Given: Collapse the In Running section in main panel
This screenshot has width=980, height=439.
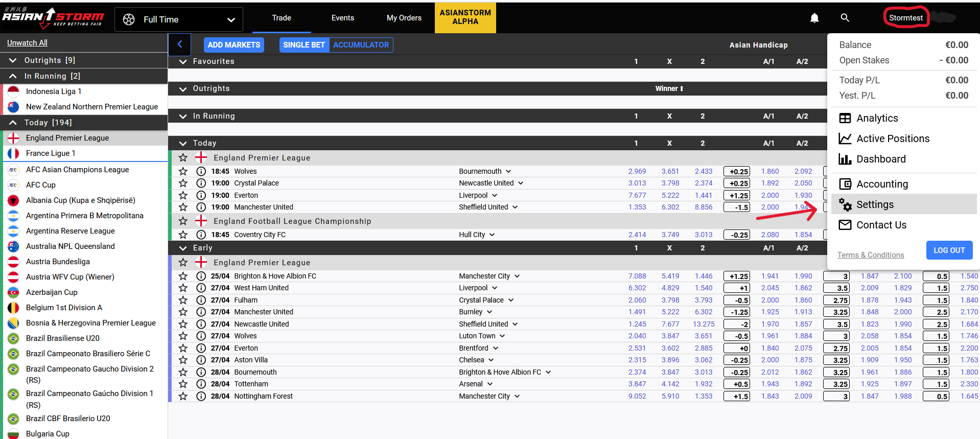Looking at the screenshot, I should tap(183, 116).
